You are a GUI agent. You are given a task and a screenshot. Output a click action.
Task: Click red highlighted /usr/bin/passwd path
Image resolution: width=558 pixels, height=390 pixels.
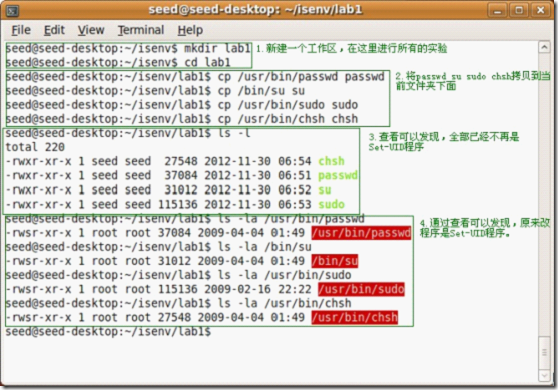tap(361, 233)
